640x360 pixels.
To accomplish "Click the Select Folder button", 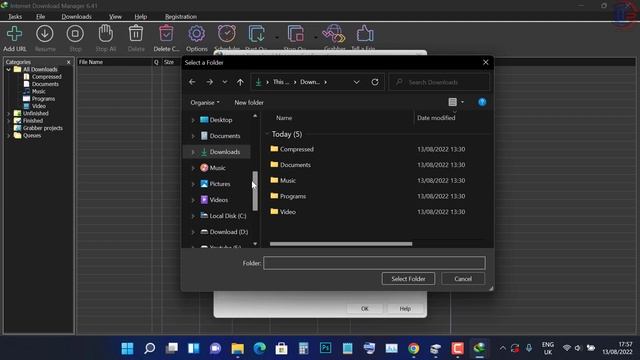I will [408, 279].
